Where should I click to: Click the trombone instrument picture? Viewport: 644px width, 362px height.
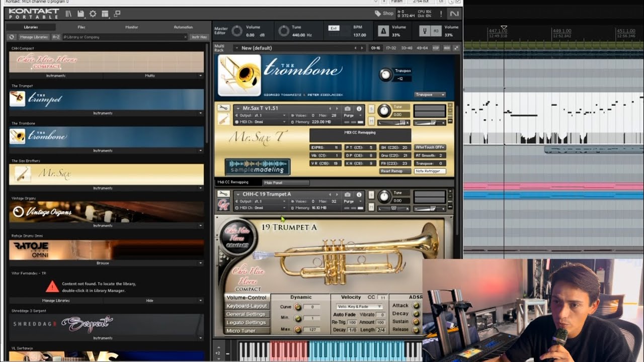coord(239,75)
